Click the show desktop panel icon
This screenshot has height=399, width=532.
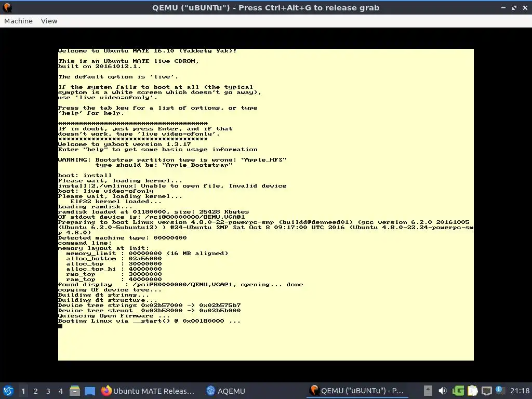coord(89,391)
